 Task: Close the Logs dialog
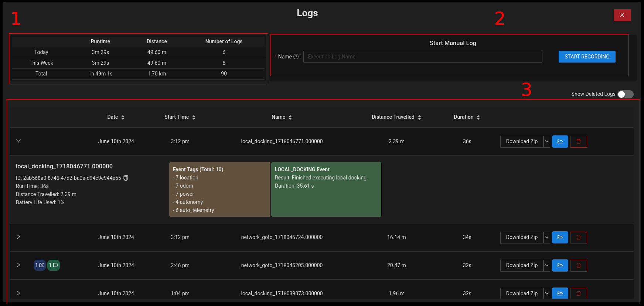(x=622, y=15)
